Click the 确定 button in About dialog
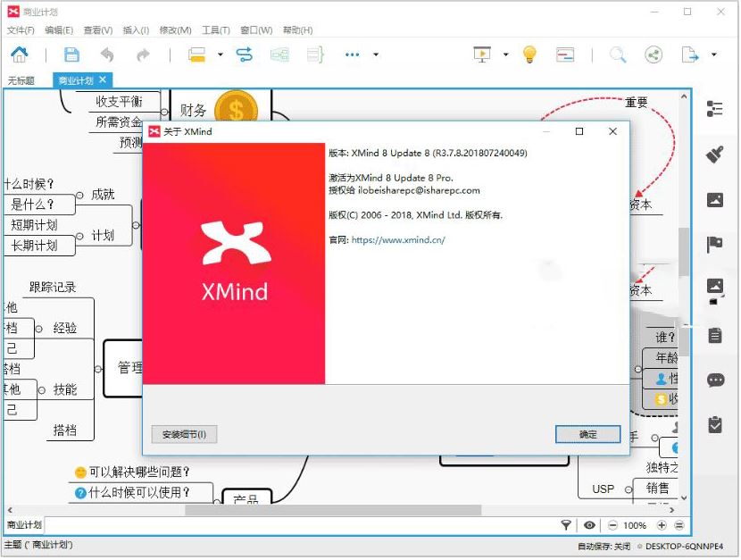741x560 pixels. 587,434
